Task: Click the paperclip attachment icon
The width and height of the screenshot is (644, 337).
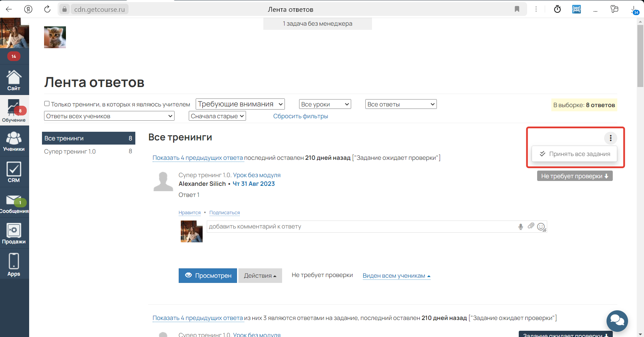Action: click(531, 226)
